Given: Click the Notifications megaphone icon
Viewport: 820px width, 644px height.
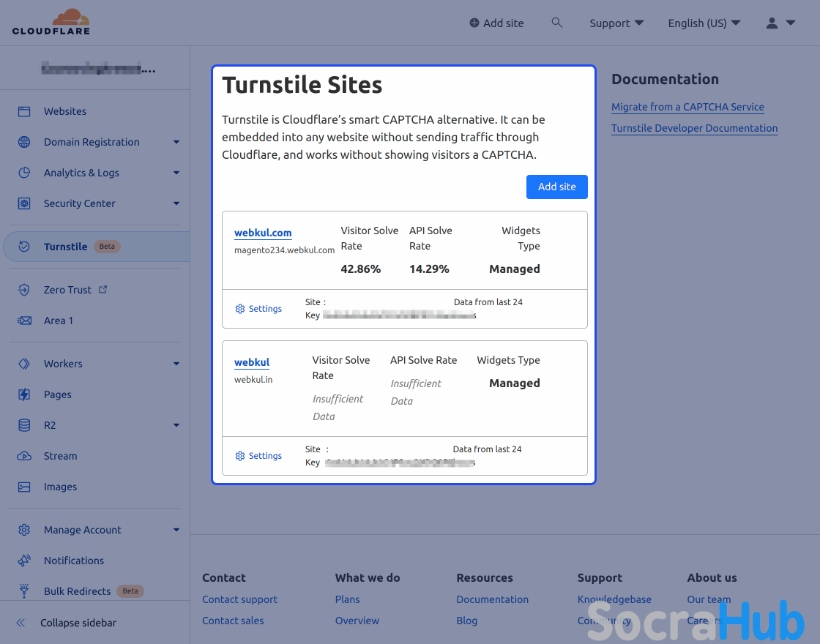Looking at the screenshot, I should [x=24, y=561].
